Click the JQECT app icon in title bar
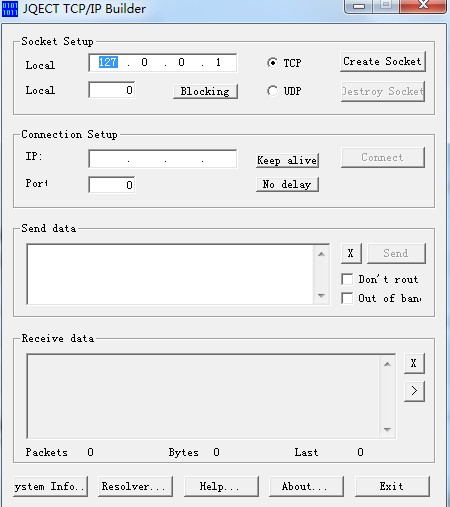This screenshot has height=507, width=450. [x=10, y=9]
